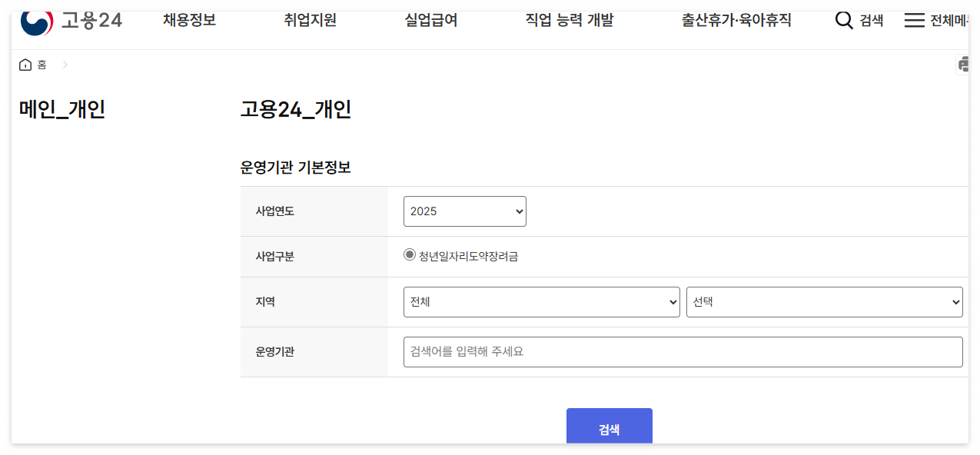The image size is (980, 455).
Task: Open the 직업 능력 개발 menu
Action: click(570, 21)
